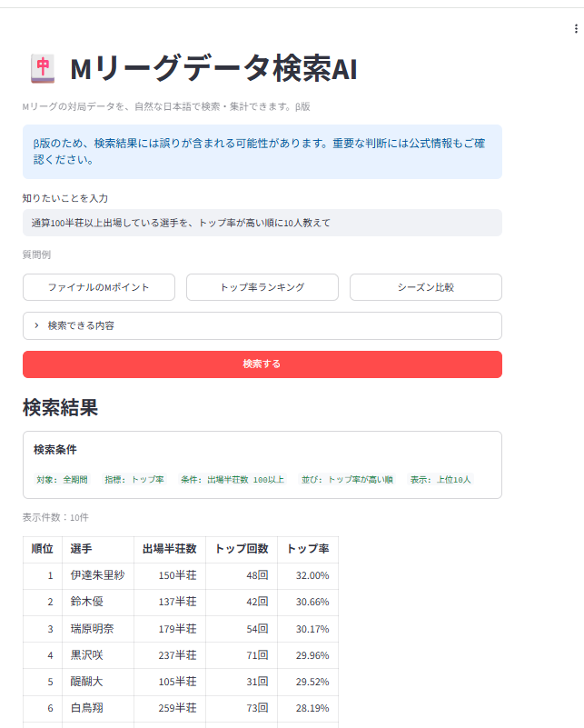Click the 出場半荘数 column header
This screenshot has height=728, width=584.
[170, 549]
